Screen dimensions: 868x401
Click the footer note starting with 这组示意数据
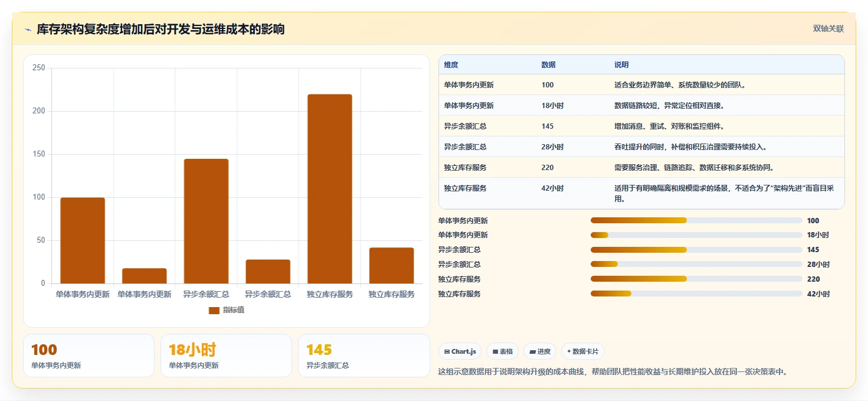(612, 371)
